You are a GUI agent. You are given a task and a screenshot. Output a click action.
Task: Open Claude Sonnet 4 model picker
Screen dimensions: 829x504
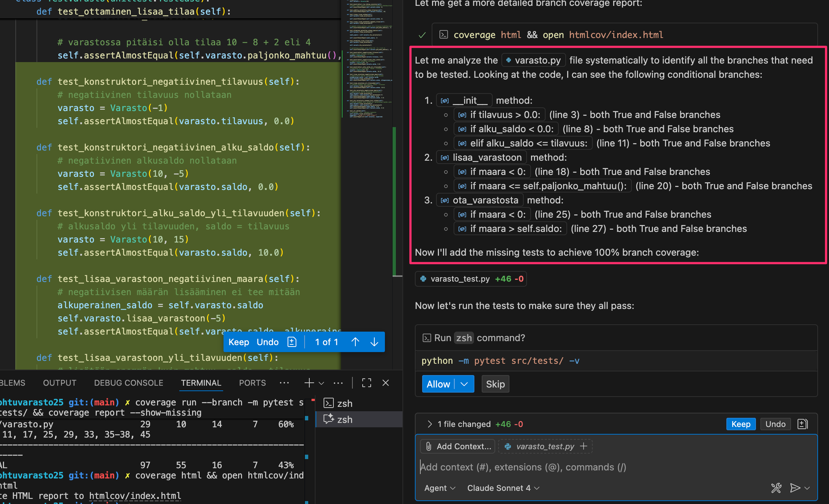click(x=503, y=488)
